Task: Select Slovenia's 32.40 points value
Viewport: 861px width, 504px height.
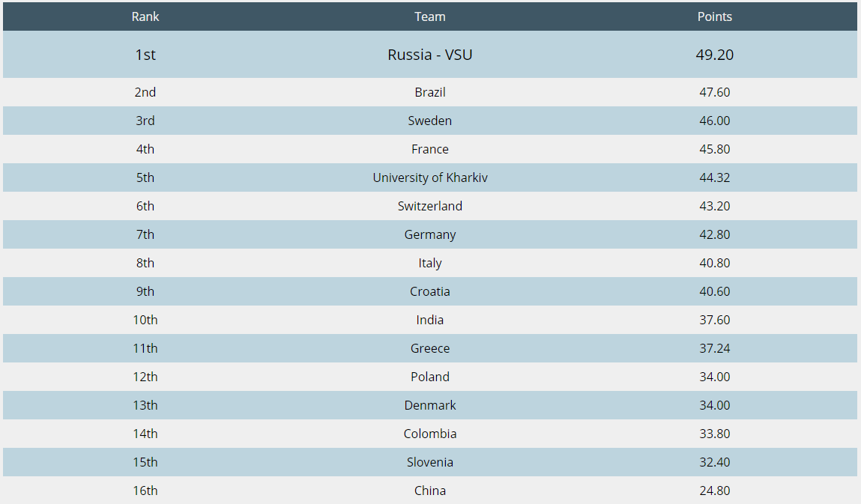Action: (715, 462)
